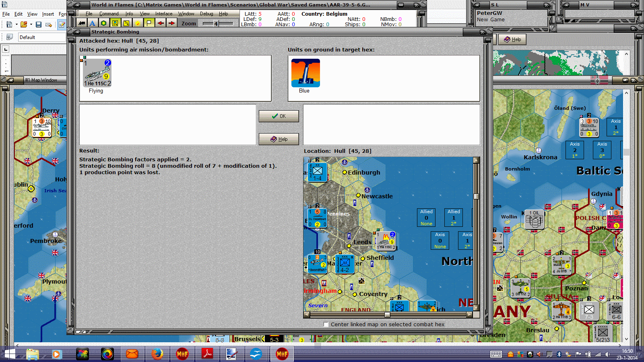644x362 pixels.
Task: Select the He 115C bomber unit thumbnail
Action: point(97,72)
